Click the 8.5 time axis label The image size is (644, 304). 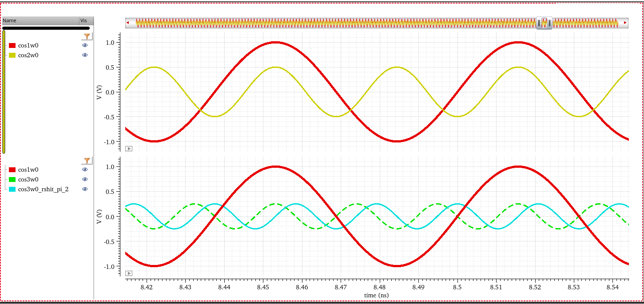coord(457,288)
